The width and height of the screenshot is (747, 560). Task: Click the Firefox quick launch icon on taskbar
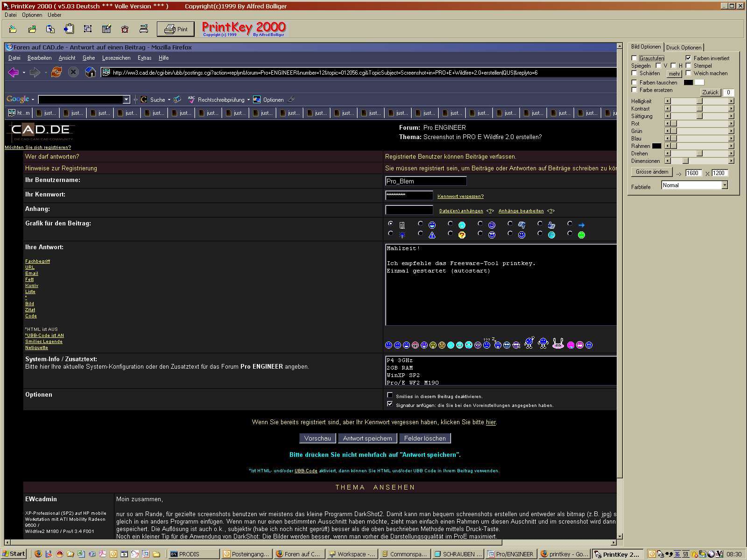pos(38,554)
